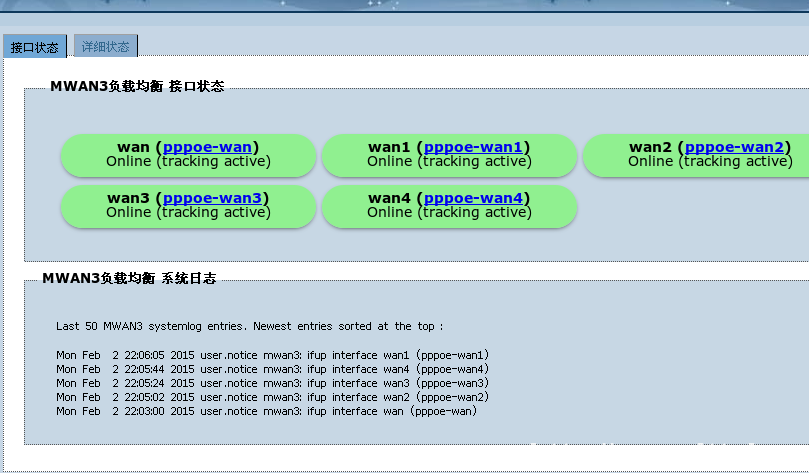Click the MWAN3负载均衡 接口状态 section heading
Image resolution: width=809 pixels, height=473 pixels.
137,87
